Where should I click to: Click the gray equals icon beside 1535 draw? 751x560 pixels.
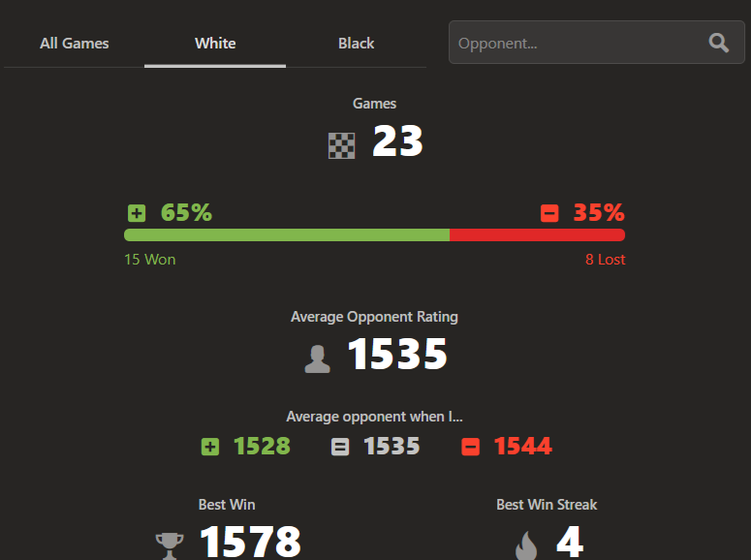[x=340, y=447]
